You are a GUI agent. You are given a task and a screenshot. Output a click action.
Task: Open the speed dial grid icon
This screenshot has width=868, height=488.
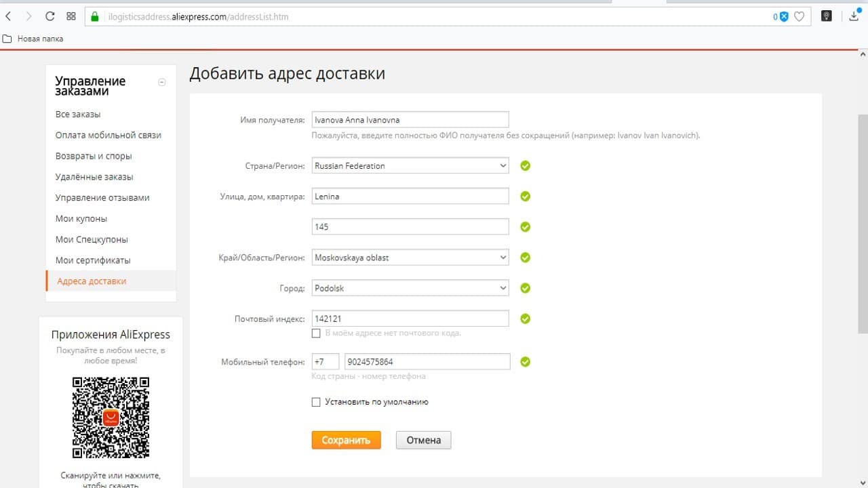[71, 16]
